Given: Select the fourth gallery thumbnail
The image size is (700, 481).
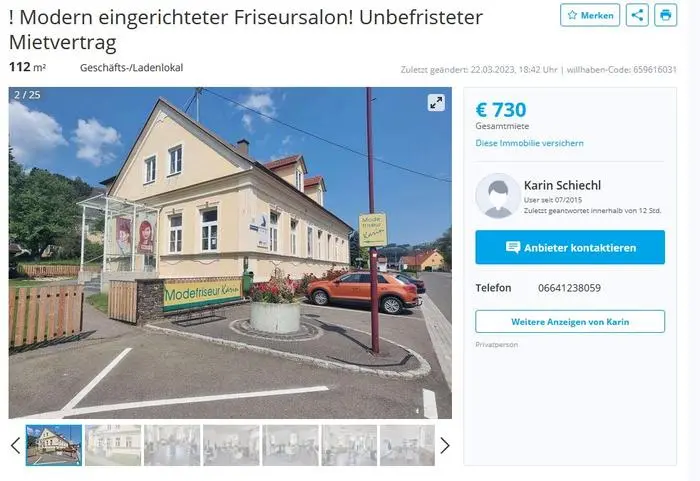Looking at the screenshot, I should click(231, 445).
